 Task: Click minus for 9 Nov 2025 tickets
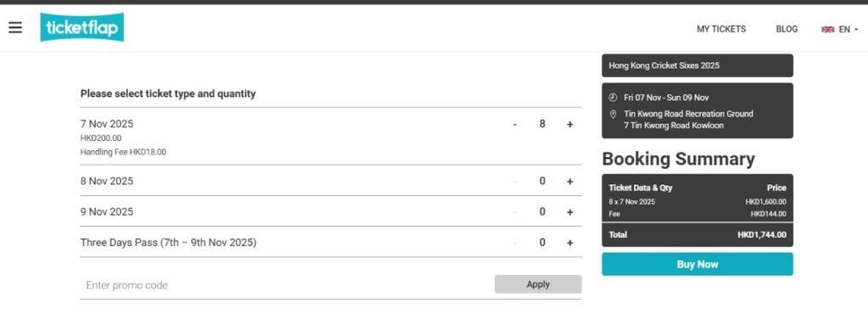pyautogui.click(x=515, y=212)
